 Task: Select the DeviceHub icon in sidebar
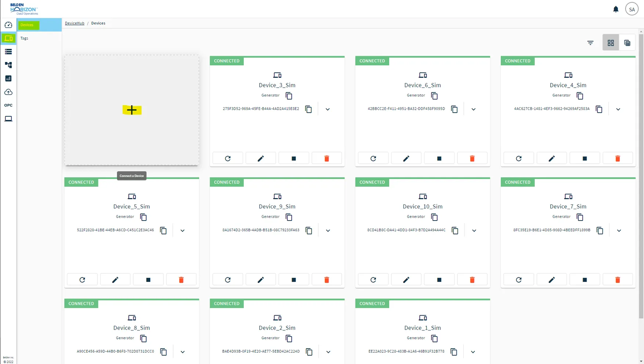click(x=8, y=38)
